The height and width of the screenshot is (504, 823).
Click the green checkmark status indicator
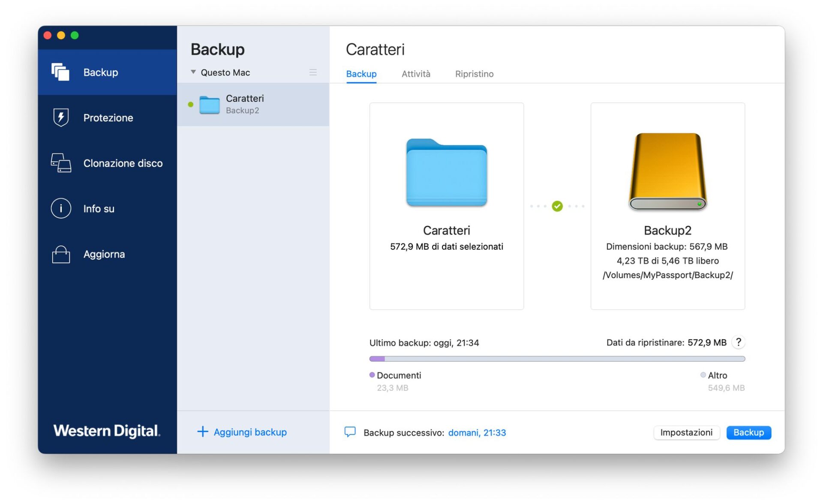click(557, 206)
